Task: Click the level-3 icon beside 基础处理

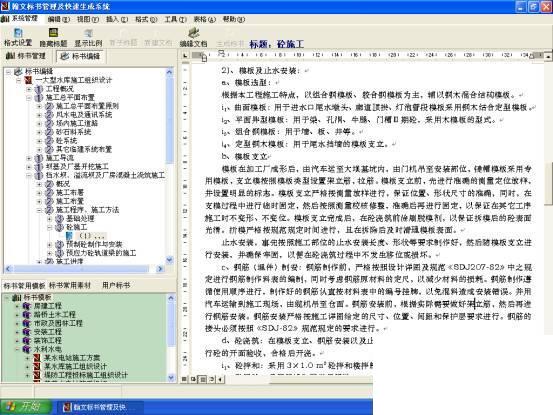Action: click(x=60, y=218)
